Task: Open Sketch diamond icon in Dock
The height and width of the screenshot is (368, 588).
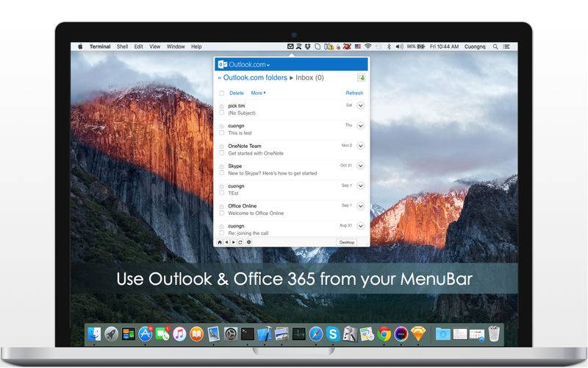Action: tap(418, 334)
